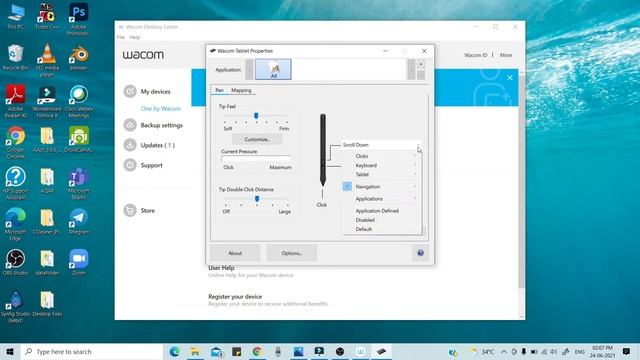Open Wacom ID link in Desktop Center

(x=476, y=55)
